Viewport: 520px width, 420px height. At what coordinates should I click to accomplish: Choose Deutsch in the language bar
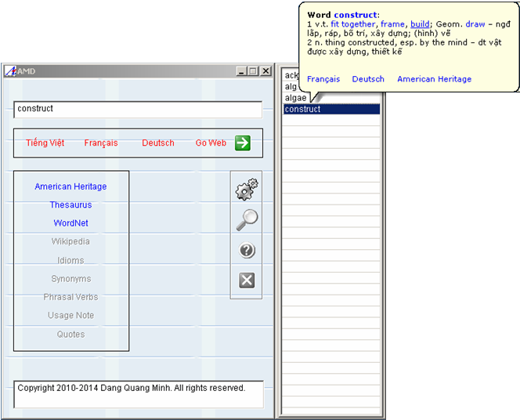click(158, 143)
